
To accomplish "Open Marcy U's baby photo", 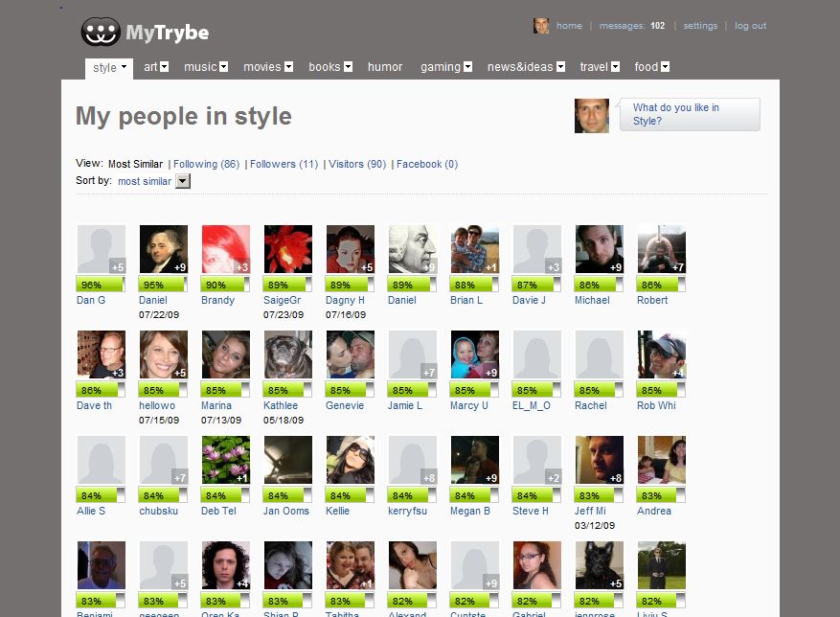I will [x=475, y=354].
